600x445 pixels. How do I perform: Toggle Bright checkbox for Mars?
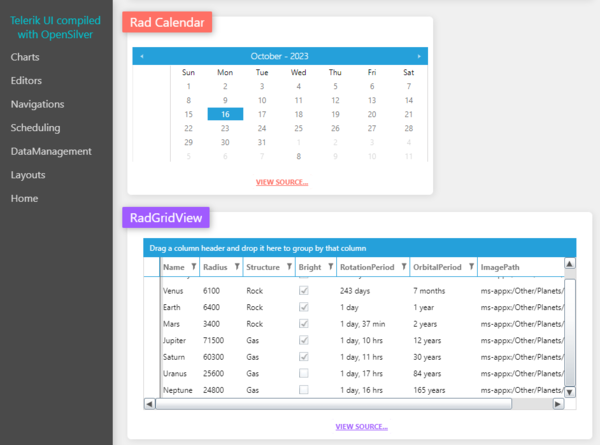(304, 324)
